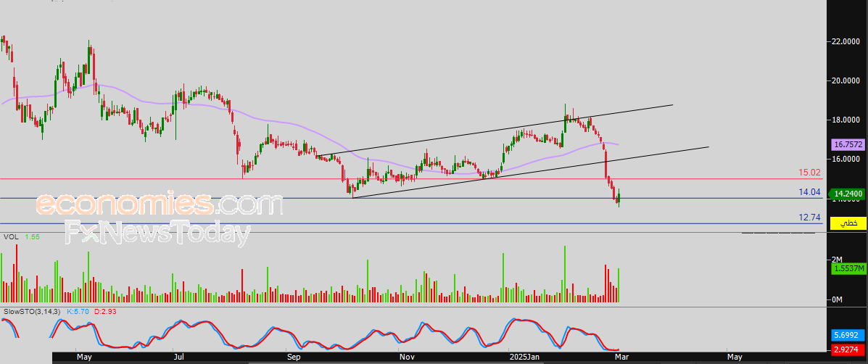Click the May label left of Jul
Image resolution: width=868 pixels, height=364 pixels.
[83, 357]
